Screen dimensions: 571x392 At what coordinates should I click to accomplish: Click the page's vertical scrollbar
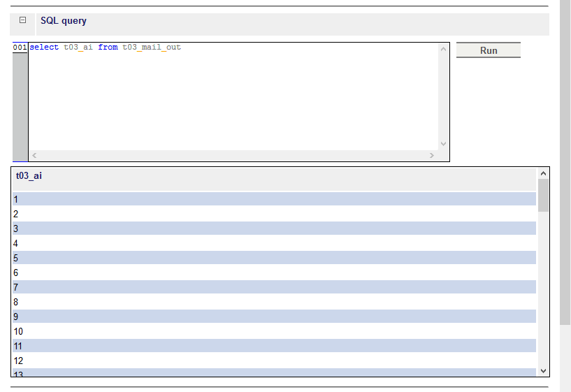(565, 162)
